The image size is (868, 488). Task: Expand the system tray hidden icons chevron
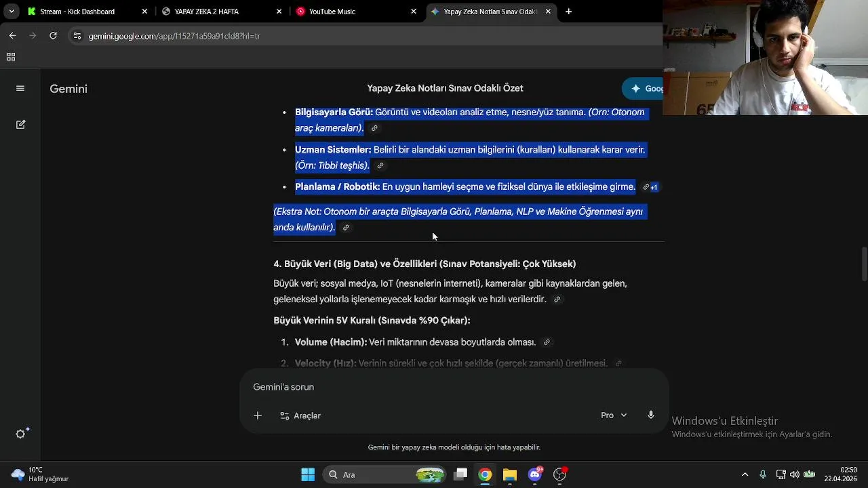pos(745,474)
